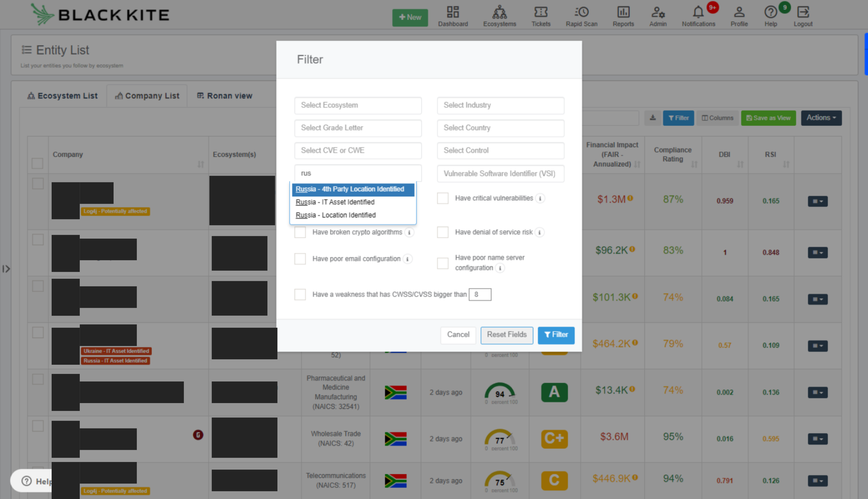Open the Select Ecosystem dropdown

(358, 106)
